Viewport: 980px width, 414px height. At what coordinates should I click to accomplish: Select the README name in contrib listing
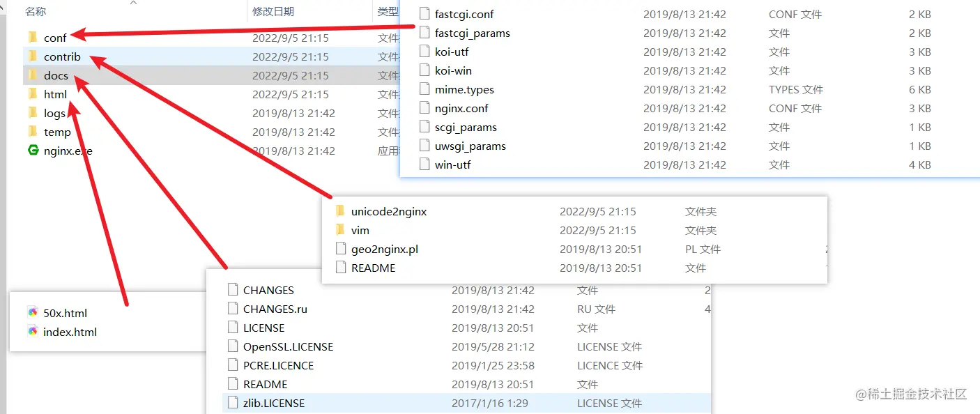tap(374, 268)
